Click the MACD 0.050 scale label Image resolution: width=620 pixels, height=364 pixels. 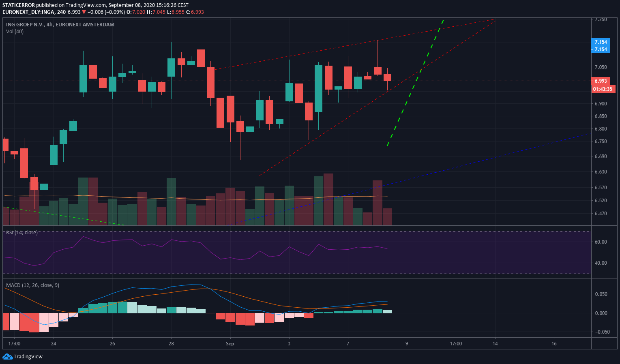pos(601,294)
